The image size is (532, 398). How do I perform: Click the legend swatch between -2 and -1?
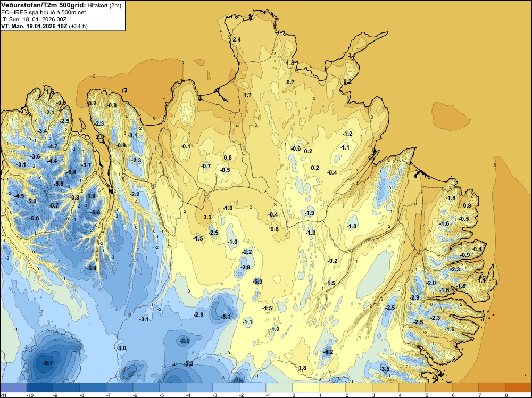point(252,387)
